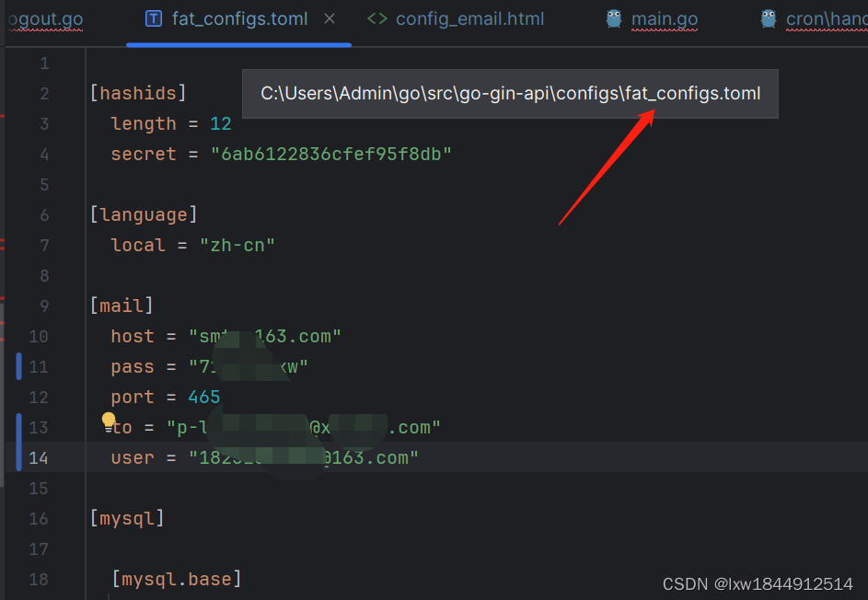
Task: Switch to the fat_configs.toml tab
Action: tap(239, 18)
